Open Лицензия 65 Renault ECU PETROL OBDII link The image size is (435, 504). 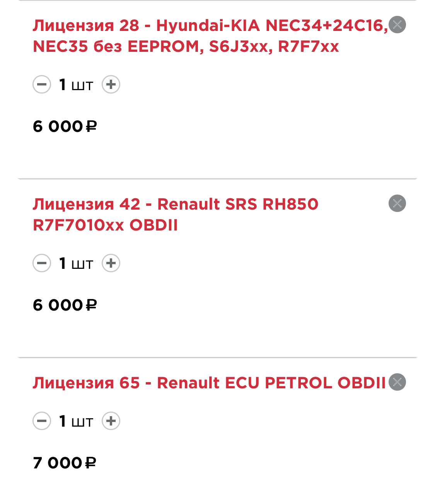click(x=209, y=383)
